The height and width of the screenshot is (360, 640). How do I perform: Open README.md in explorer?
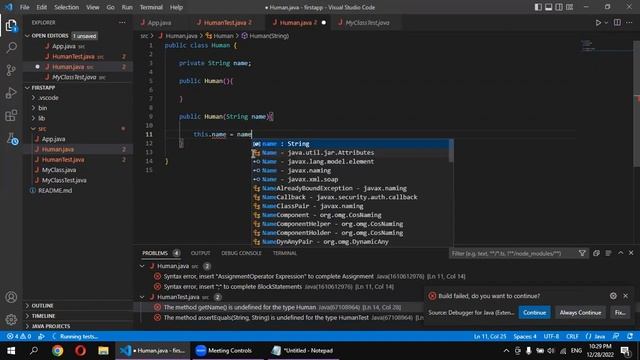tap(55, 191)
